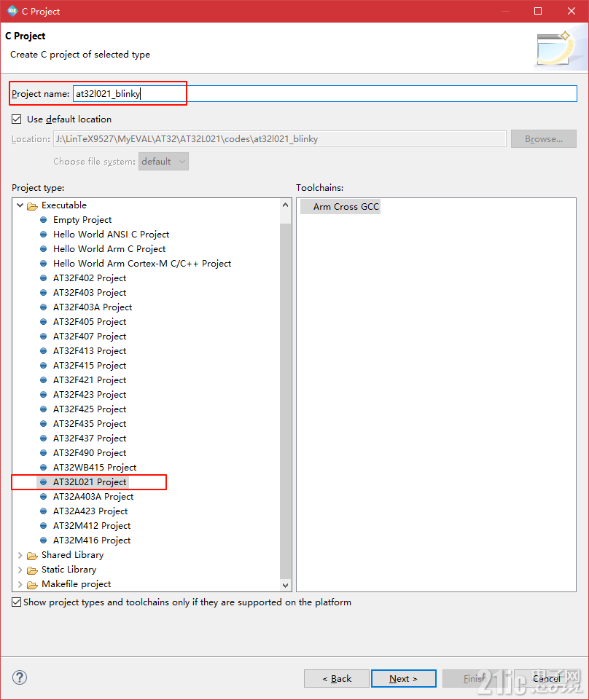
Task: Click the AT32F403A Project bullet icon
Action: click(x=43, y=307)
